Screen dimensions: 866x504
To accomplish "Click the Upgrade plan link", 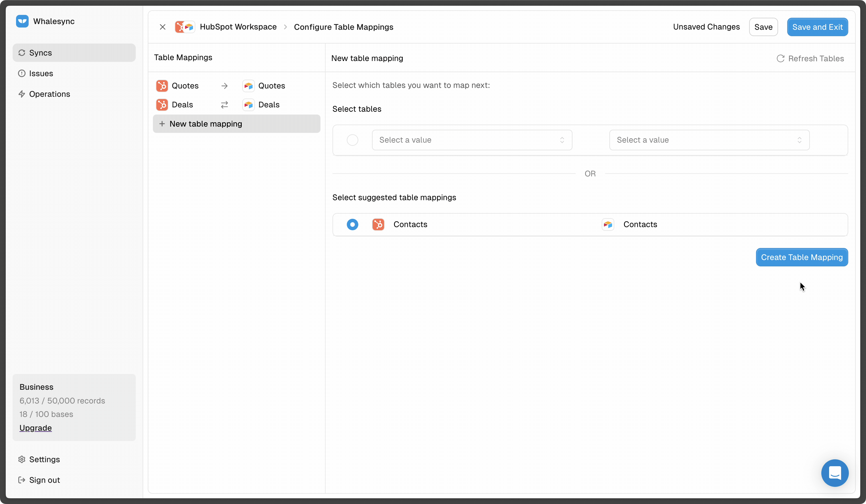I will [36, 428].
